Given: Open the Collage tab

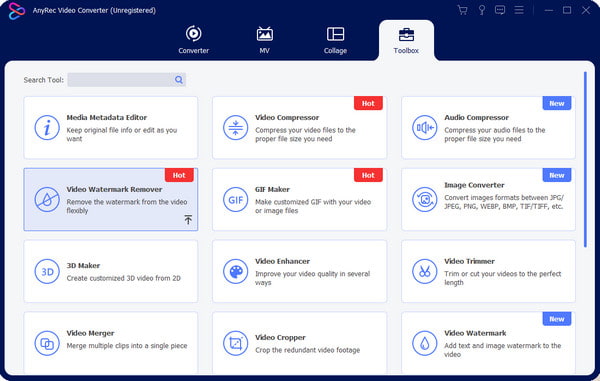Looking at the screenshot, I should (335, 40).
